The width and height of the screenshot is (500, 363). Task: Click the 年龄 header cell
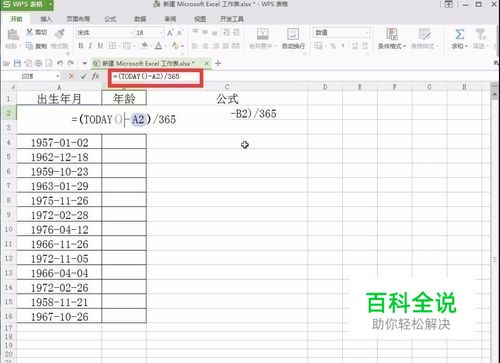coord(124,98)
